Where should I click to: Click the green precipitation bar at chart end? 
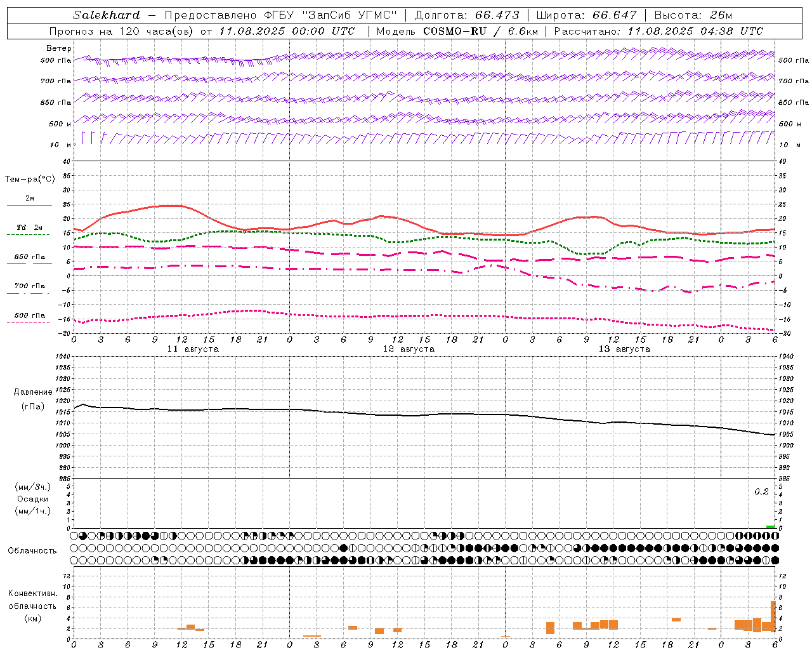pyautogui.click(x=770, y=527)
